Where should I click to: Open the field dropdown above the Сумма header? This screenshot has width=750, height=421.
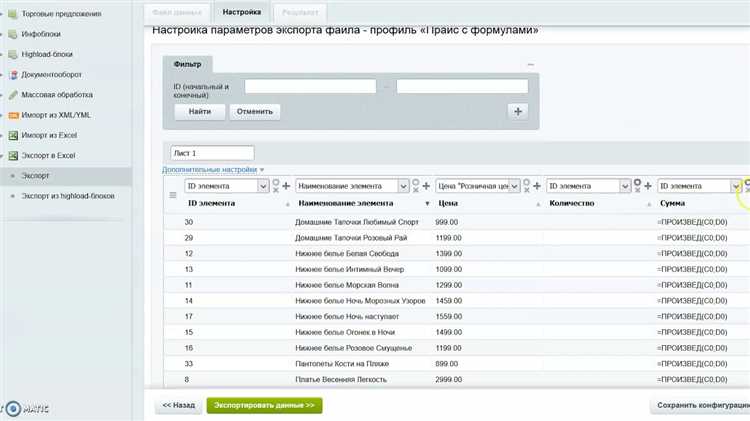coord(699,186)
